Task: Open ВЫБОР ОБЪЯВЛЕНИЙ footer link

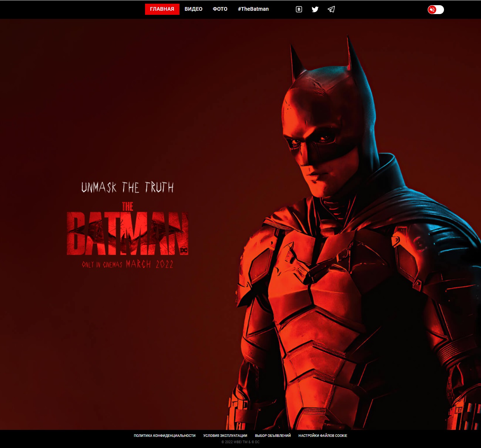Action: [272, 436]
